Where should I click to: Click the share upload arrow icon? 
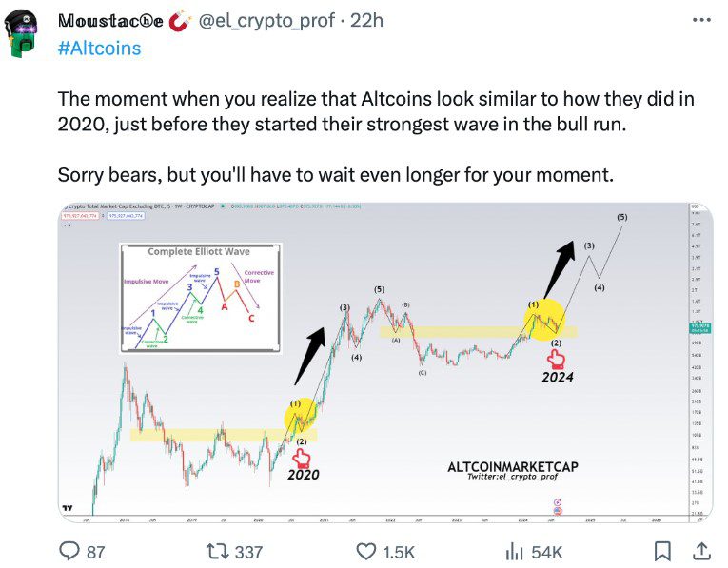click(699, 551)
